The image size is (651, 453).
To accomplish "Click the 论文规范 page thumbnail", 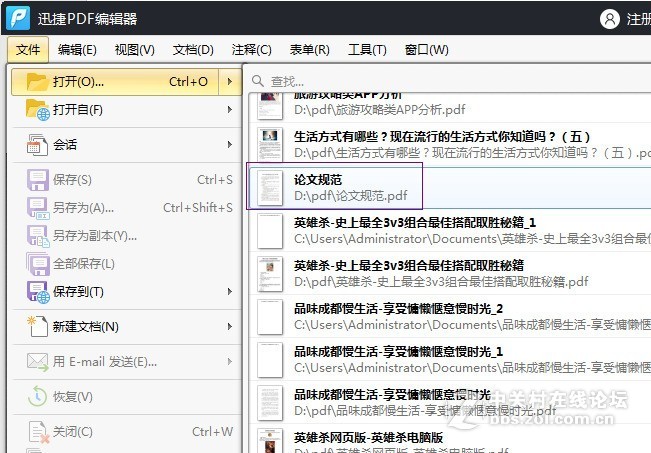I will pyautogui.click(x=270, y=188).
